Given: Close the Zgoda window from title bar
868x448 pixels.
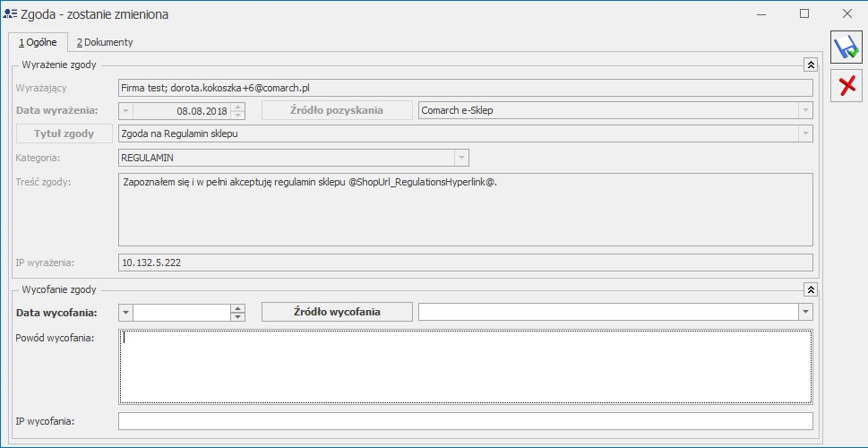Looking at the screenshot, I should pyautogui.click(x=847, y=14).
